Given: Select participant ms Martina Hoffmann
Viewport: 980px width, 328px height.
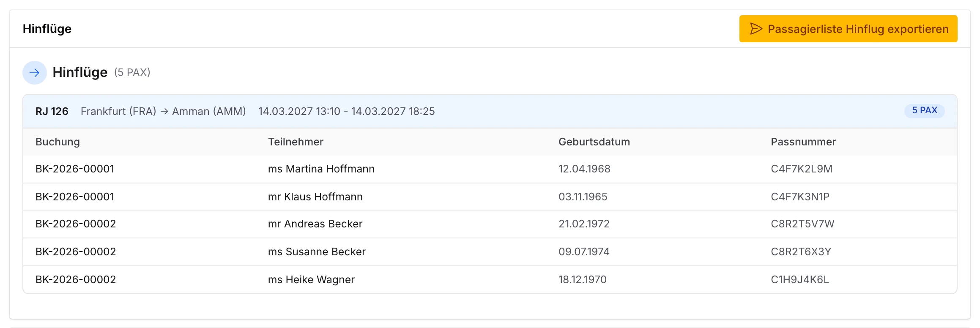Looking at the screenshot, I should click(321, 169).
